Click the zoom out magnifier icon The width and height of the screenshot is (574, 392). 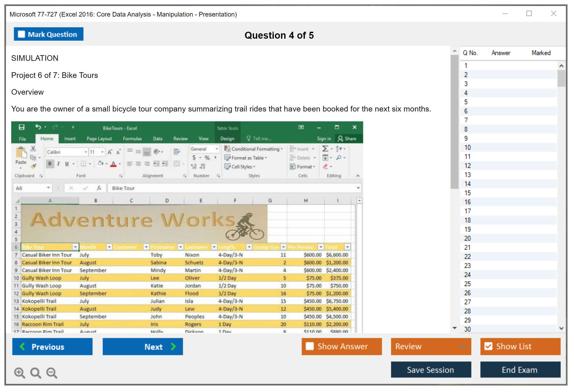[52, 373]
